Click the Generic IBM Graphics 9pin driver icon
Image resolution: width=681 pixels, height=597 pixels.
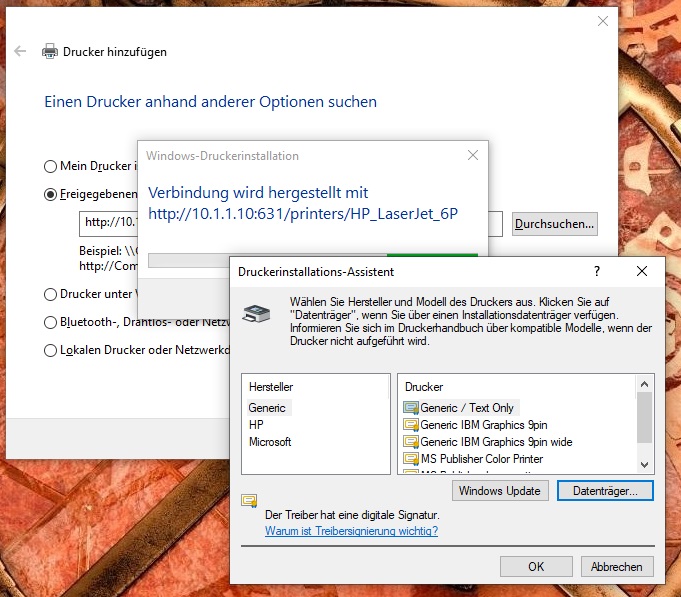click(x=411, y=424)
